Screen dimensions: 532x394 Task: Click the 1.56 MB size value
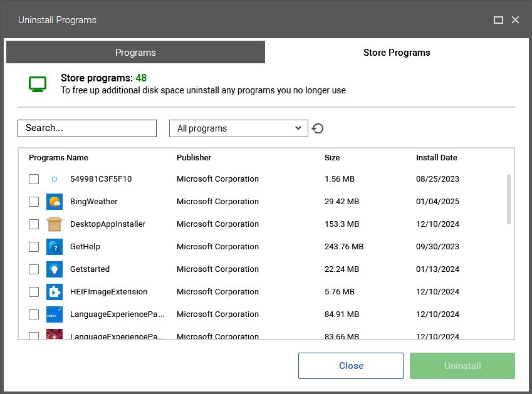[x=339, y=179]
